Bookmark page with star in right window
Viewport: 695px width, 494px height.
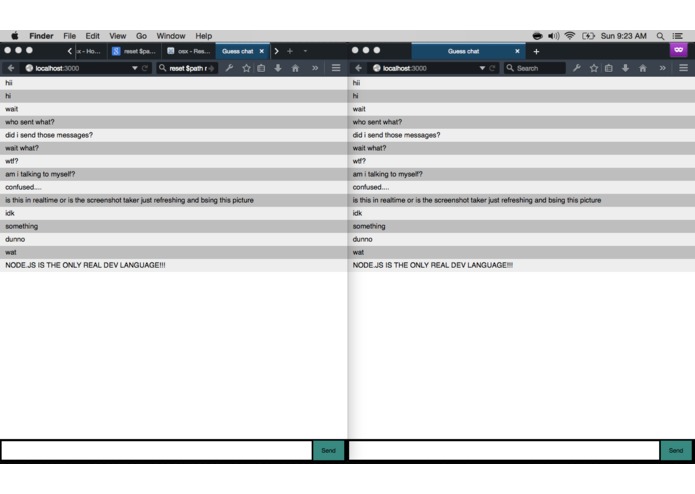click(594, 68)
